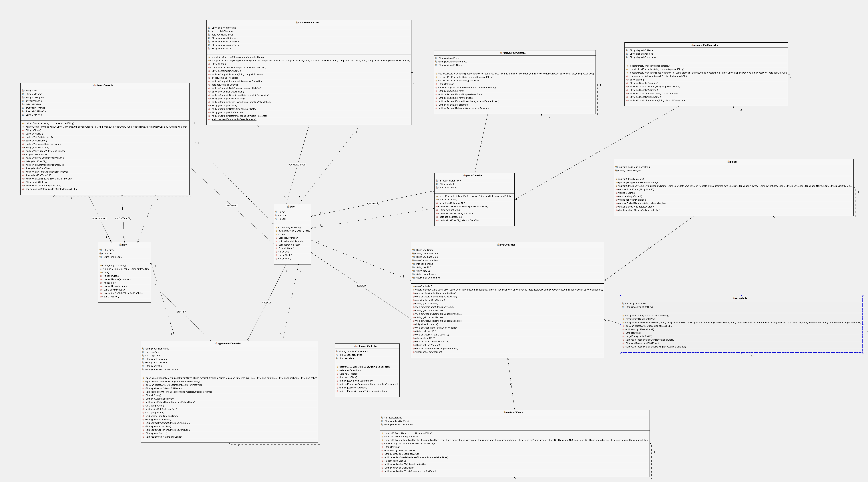
Task: Select the complainDateObj edge label
Action: tap(297, 165)
